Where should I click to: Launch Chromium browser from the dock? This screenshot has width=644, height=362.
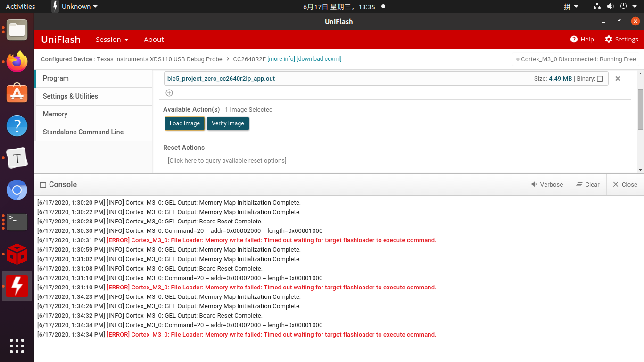coord(17,190)
